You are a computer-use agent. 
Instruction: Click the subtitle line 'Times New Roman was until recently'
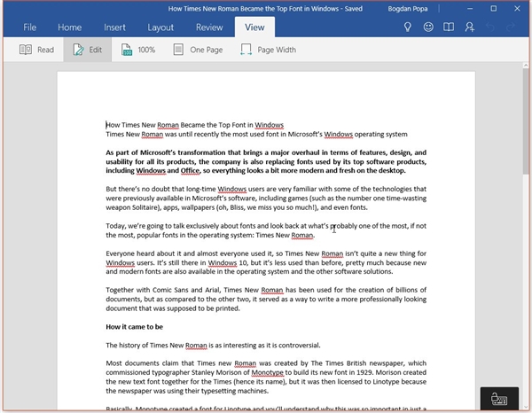point(256,135)
